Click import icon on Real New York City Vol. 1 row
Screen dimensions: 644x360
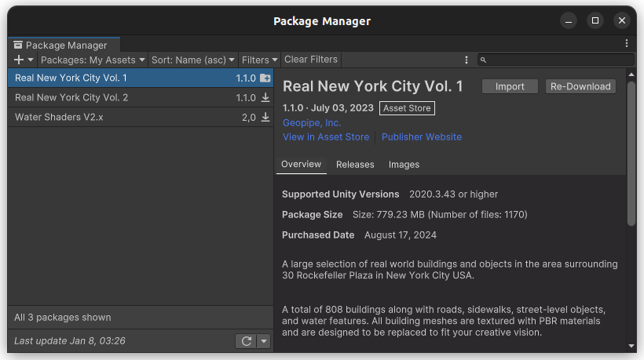[x=265, y=78]
